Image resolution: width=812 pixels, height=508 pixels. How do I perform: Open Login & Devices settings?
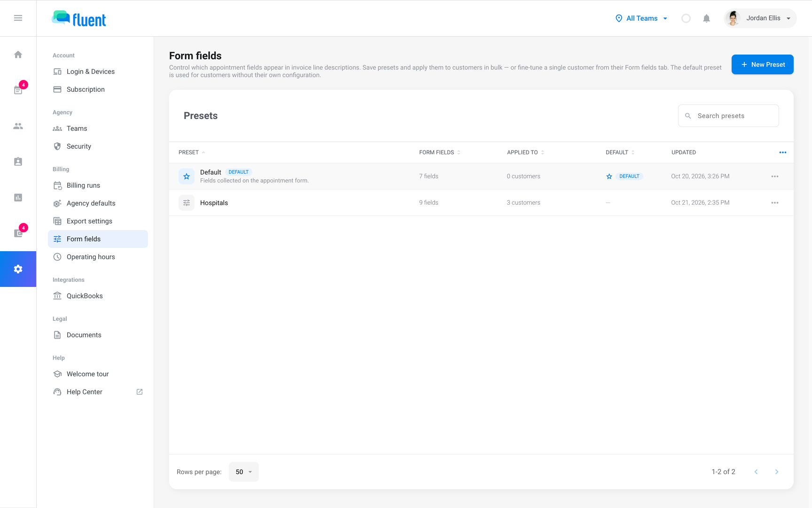98,71
